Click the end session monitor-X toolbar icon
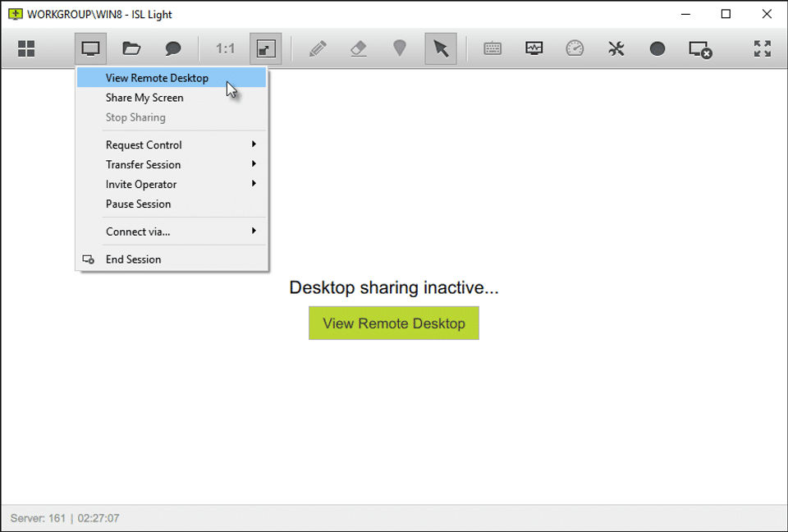The width and height of the screenshot is (788, 532). (700, 49)
